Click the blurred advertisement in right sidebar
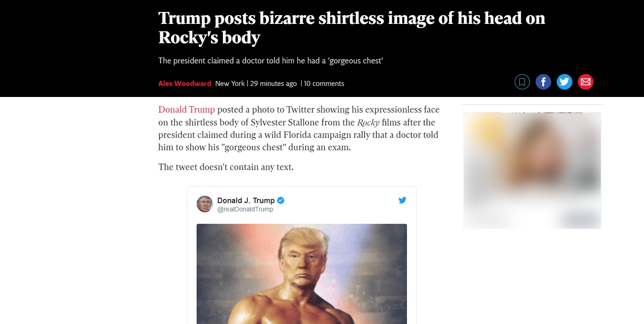644x324 pixels. coord(532,171)
